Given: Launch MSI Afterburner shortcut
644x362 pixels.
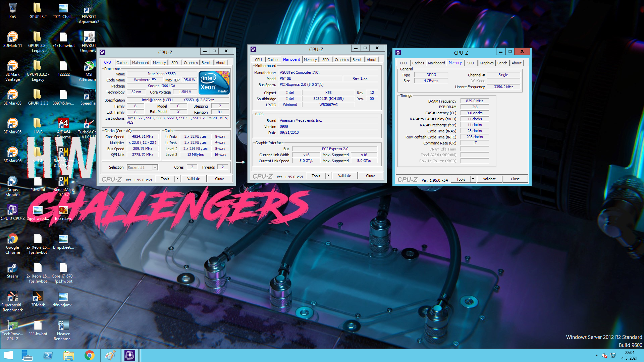Looking at the screenshot, I should (89, 71).
